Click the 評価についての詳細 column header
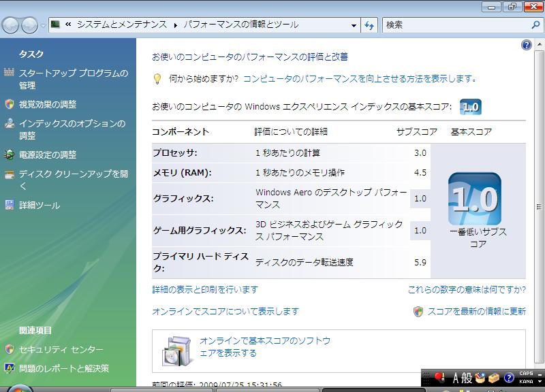The width and height of the screenshot is (545, 392). click(x=291, y=132)
